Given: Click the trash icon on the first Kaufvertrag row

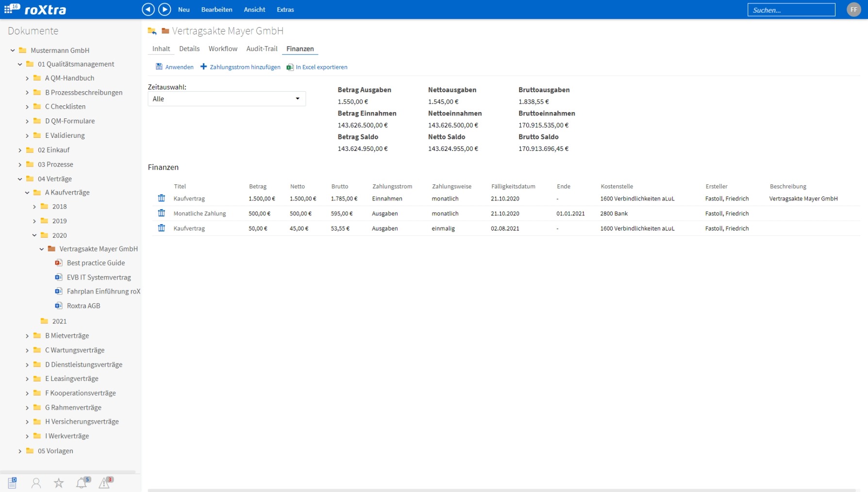Looking at the screenshot, I should (161, 198).
